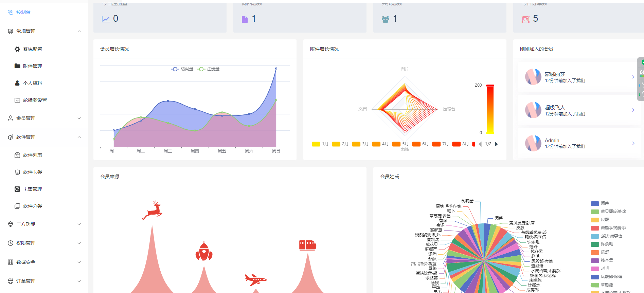Click the 软件列表 package icon
The width and height of the screenshot is (644, 293).
[17, 155]
